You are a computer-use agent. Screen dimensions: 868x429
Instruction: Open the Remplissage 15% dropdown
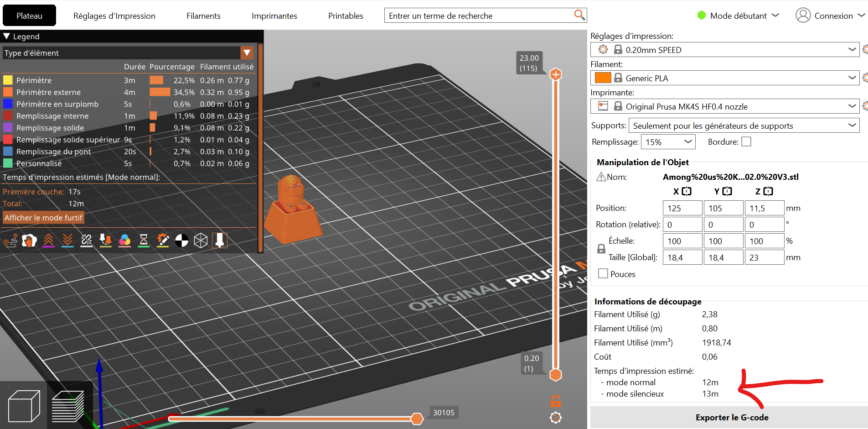point(668,142)
